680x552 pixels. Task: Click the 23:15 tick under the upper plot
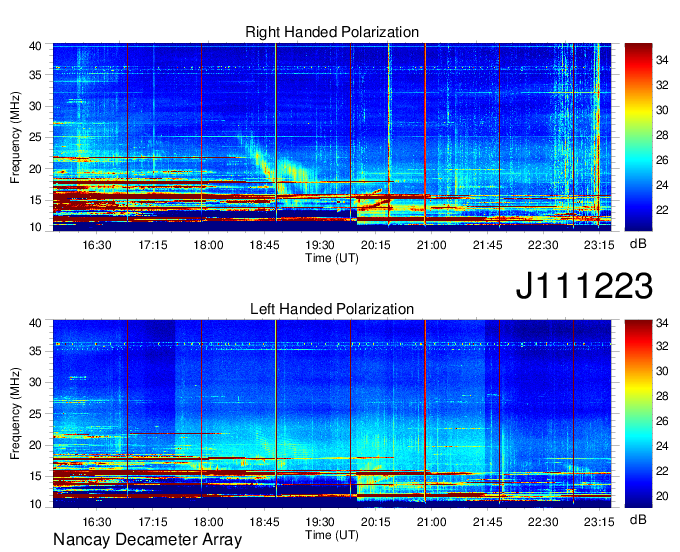click(599, 245)
